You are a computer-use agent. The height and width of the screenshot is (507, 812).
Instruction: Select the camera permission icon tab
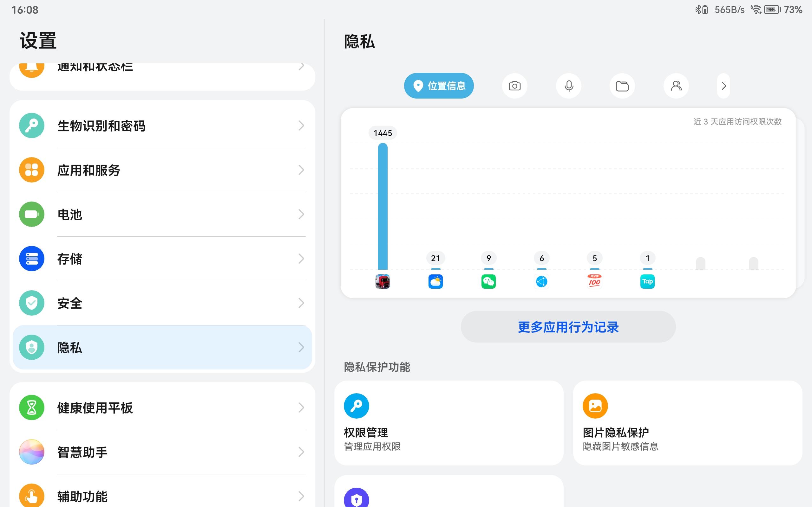(514, 86)
